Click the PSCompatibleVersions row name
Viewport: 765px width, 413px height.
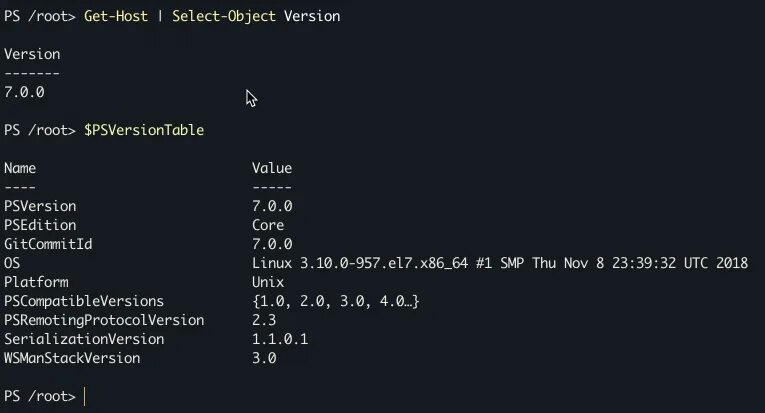point(84,301)
